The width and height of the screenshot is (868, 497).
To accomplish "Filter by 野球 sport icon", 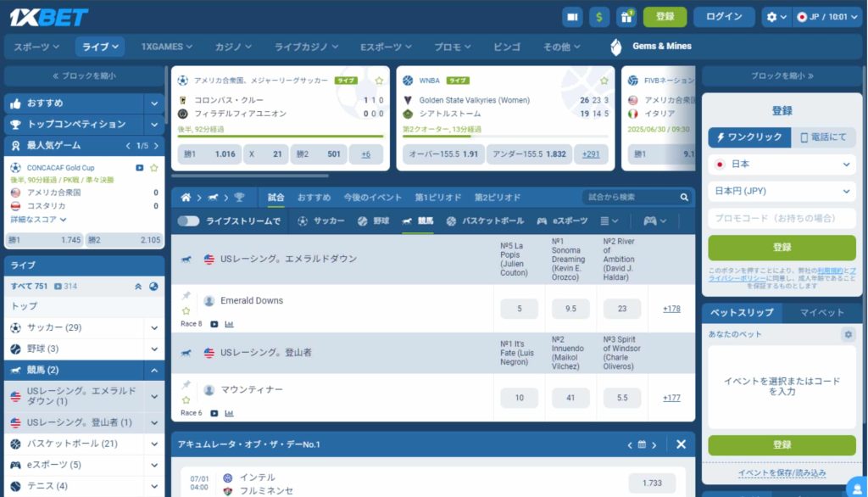I will pos(373,221).
